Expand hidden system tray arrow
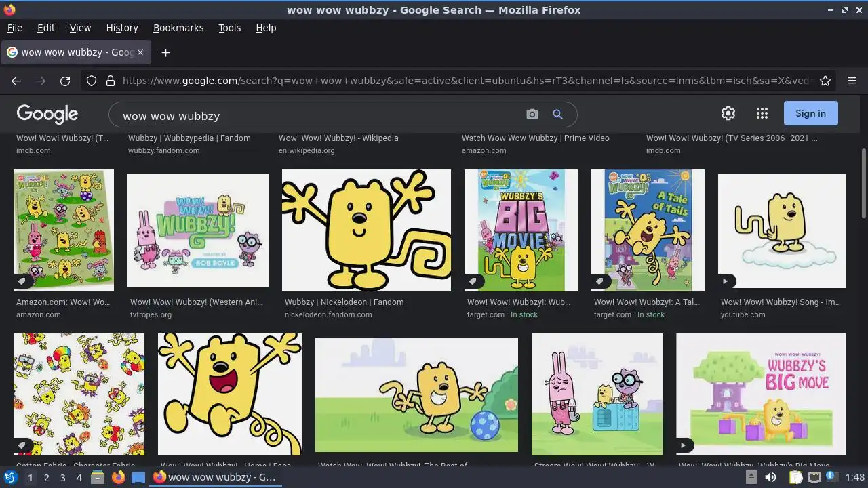Viewport: 868px width, 488px height. point(751,477)
